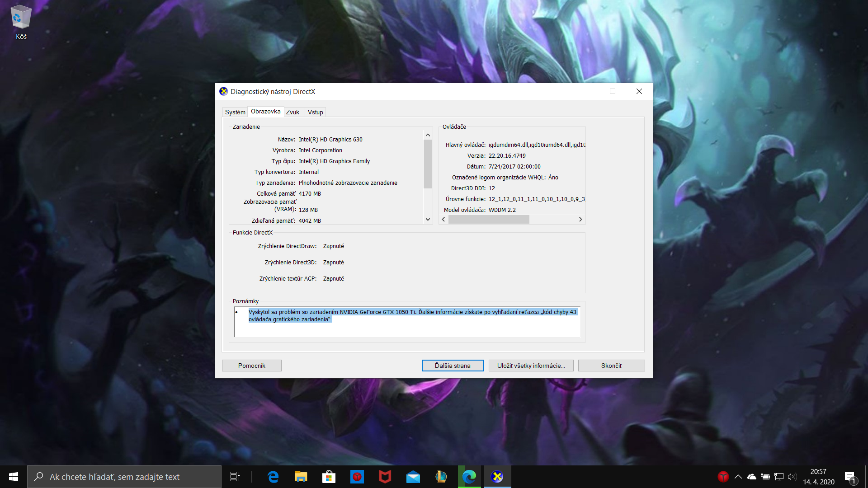868x488 pixels.
Task: Click the Ovládače horizontal scrollbar thumb
Action: (x=488, y=220)
